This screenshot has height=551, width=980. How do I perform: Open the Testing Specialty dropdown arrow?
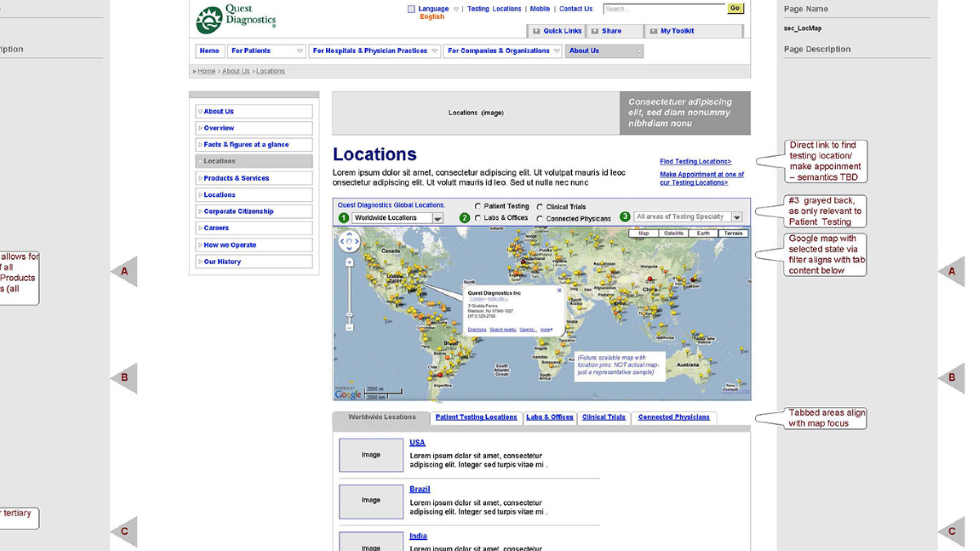(x=737, y=217)
